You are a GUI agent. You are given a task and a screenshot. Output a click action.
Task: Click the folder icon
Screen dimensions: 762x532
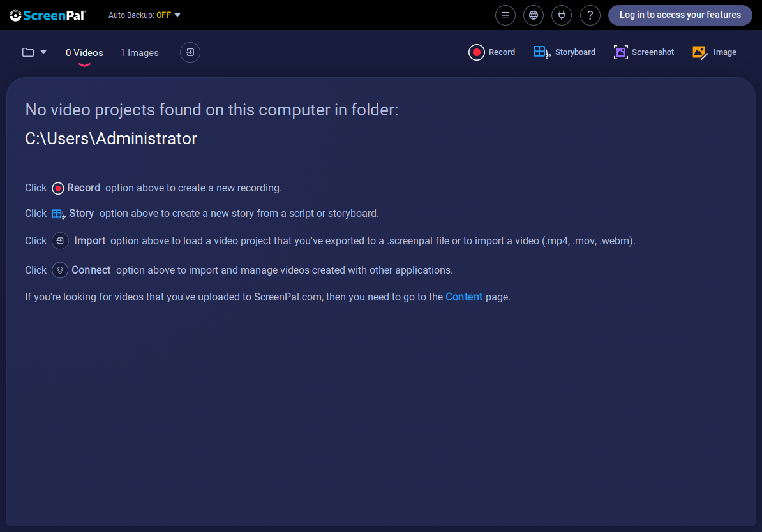pyautogui.click(x=28, y=52)
